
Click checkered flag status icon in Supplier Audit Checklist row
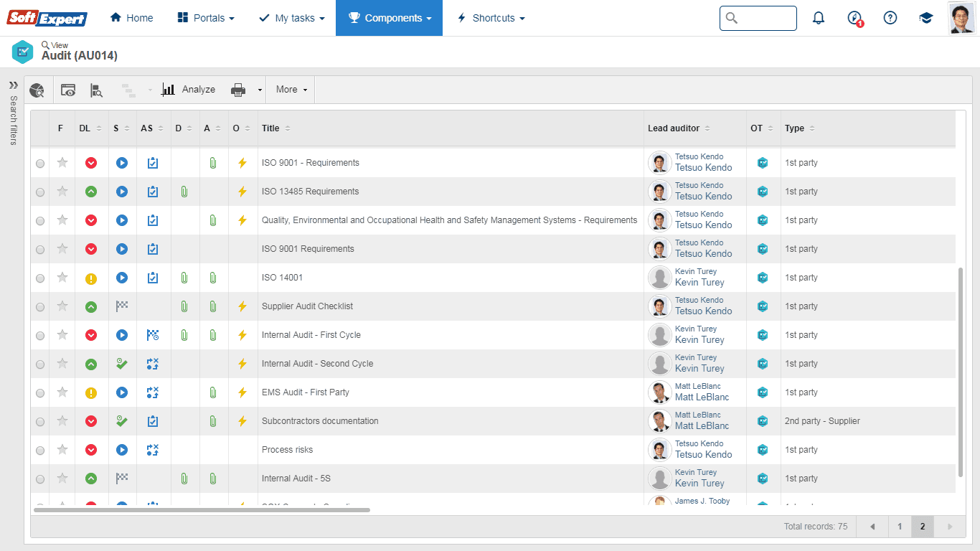tap(122, 306)
